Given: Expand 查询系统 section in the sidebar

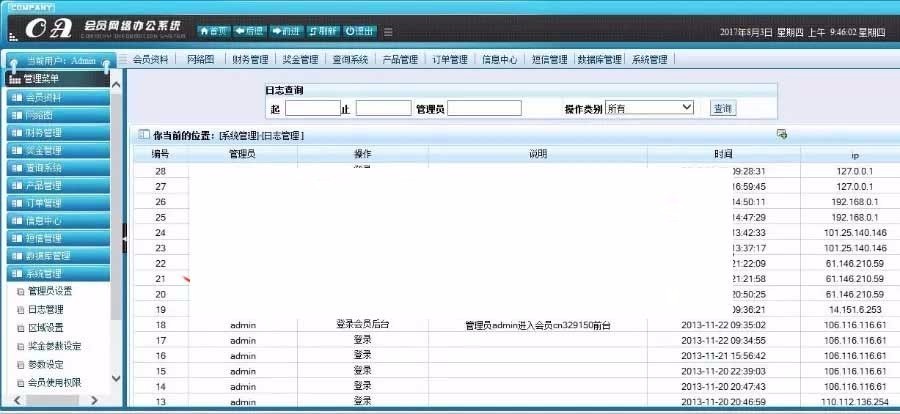Looking at the screenshot, I should pos(58,168).
